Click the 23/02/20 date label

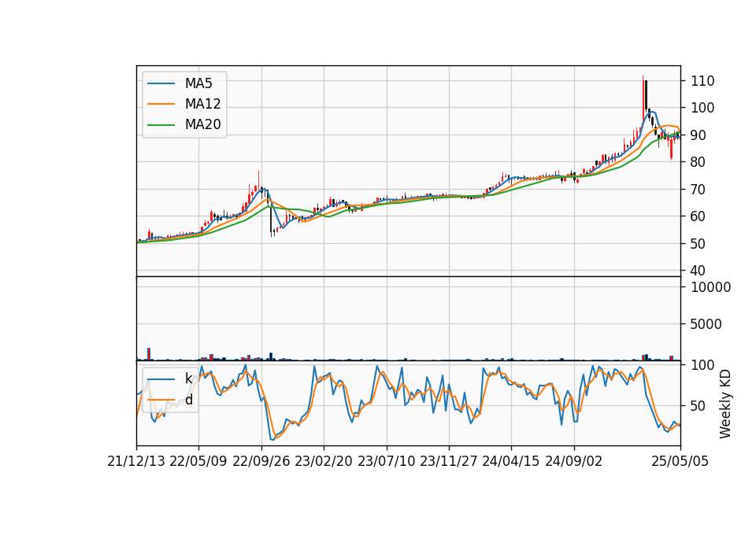[x=324, y=461]
